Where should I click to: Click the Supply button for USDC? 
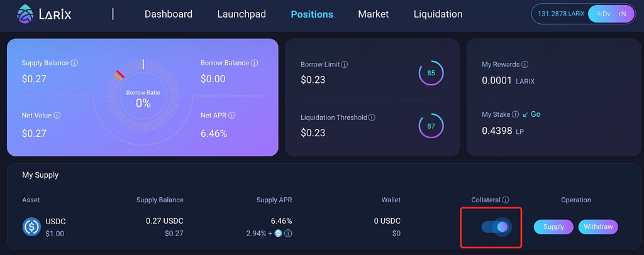[x=553, y=227]
